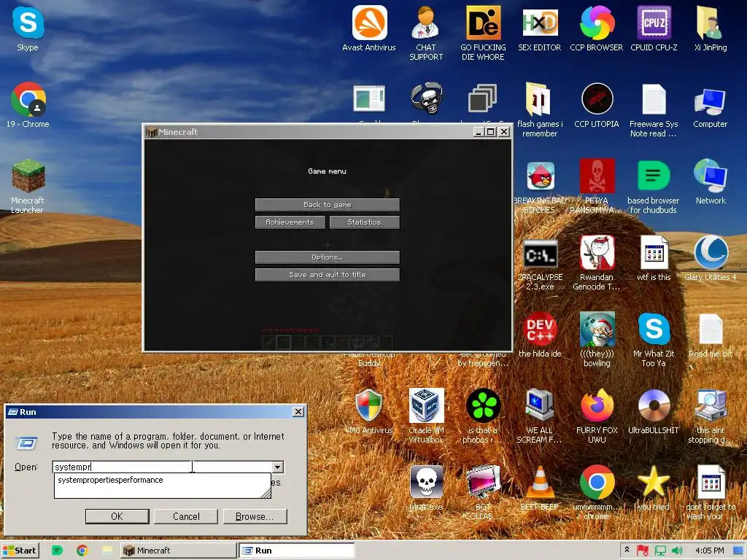Open the Start menu
Screen dimensions: 747x560
[20, 551]
